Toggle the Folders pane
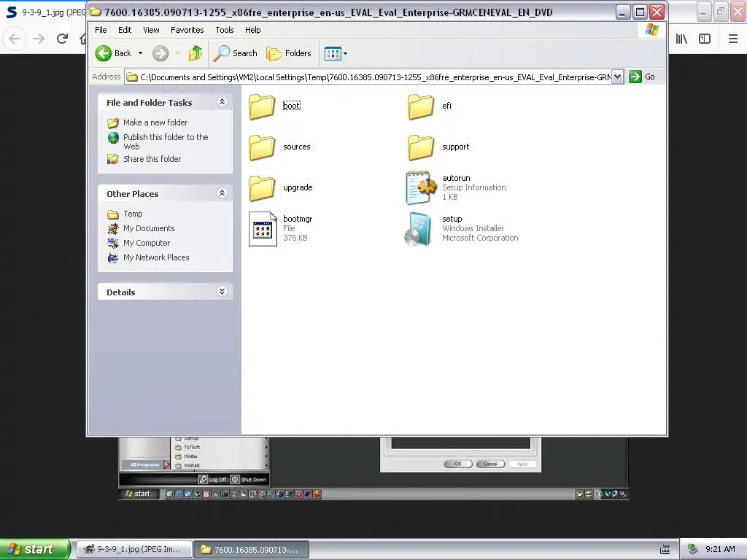 tap(289, 53)
